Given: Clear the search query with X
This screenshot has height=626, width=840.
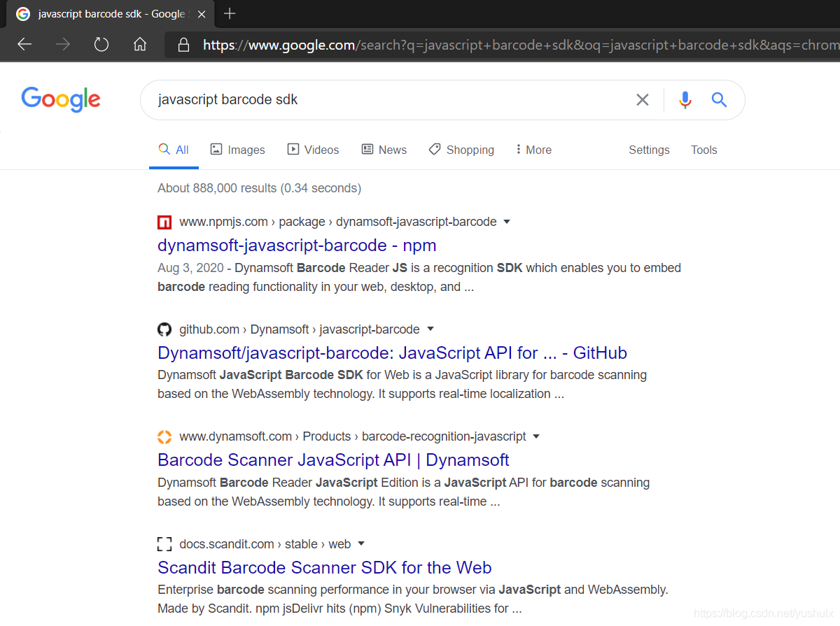Looking at the screenshot, I should click(643, 100).
